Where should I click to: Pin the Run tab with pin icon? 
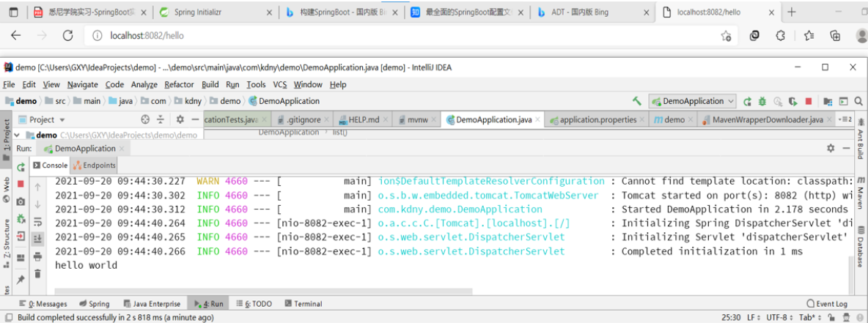click(21, 279)
